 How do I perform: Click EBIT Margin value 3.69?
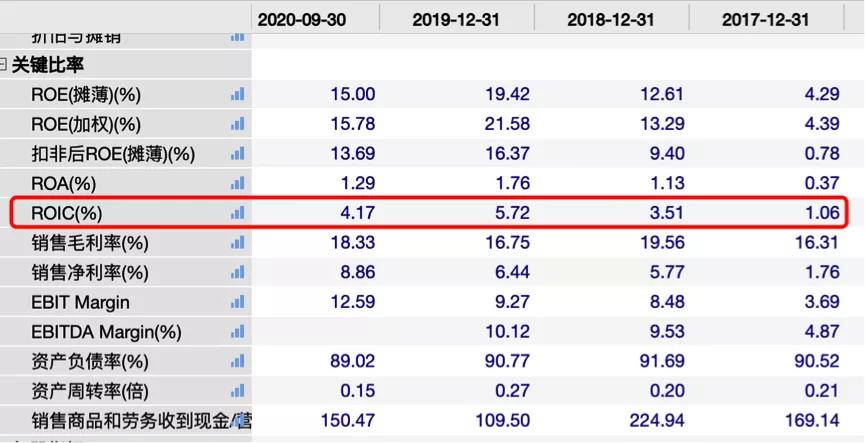click(x=822, y=302)
